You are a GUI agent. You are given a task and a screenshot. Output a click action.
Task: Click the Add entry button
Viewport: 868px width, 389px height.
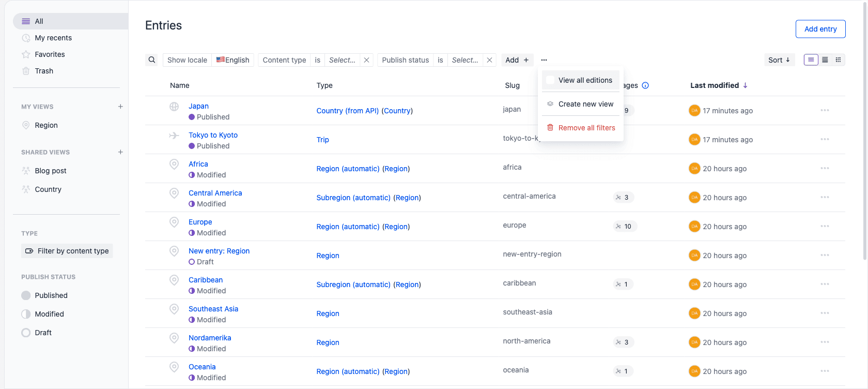pyautogui.click(x=820, y=29)
